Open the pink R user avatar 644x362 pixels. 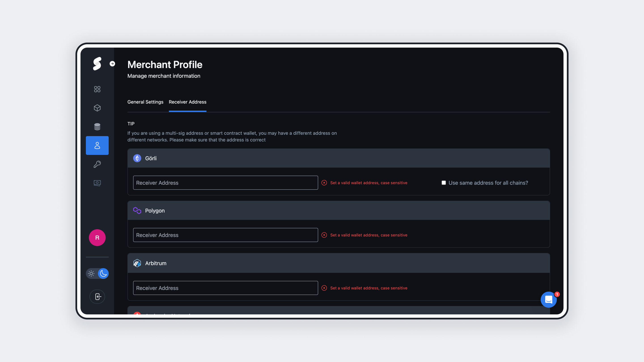click(97, 238)
